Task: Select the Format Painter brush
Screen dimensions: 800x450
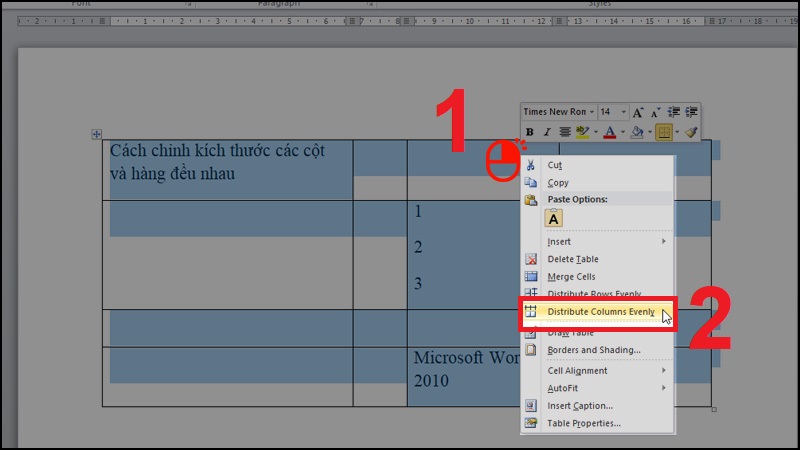Action: click(x=691, y=132)
